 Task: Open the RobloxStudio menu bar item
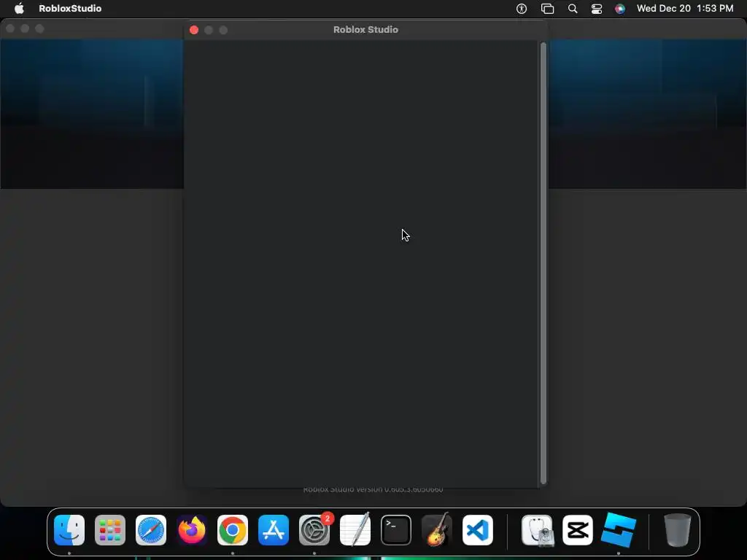pyautogui.click(x=70, y=8)
